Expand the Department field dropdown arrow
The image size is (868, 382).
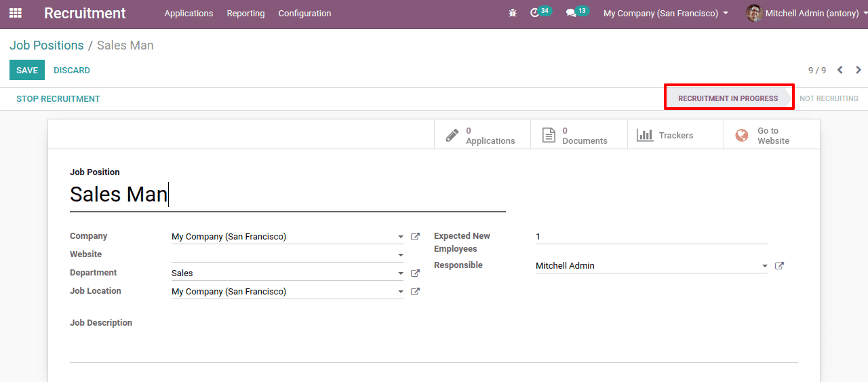(x=401, y=274)
